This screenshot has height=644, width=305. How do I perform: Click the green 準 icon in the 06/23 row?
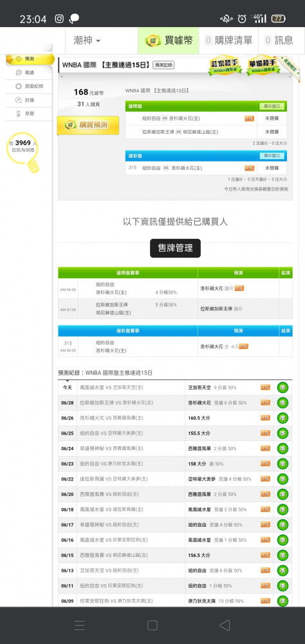coord(282,464)
